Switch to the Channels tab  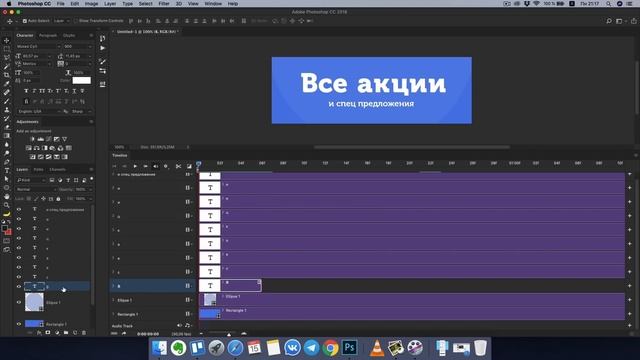58,169
